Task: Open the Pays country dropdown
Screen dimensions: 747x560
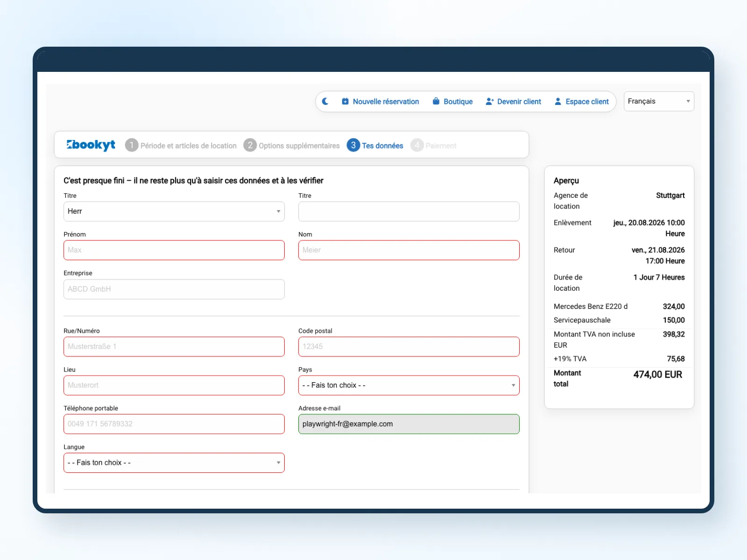Action: [409, 385]
